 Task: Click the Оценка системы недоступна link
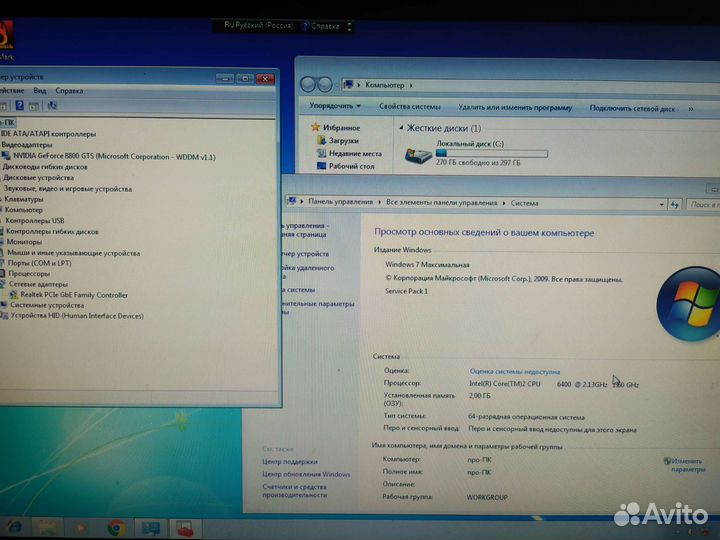[x=514, y=371]
